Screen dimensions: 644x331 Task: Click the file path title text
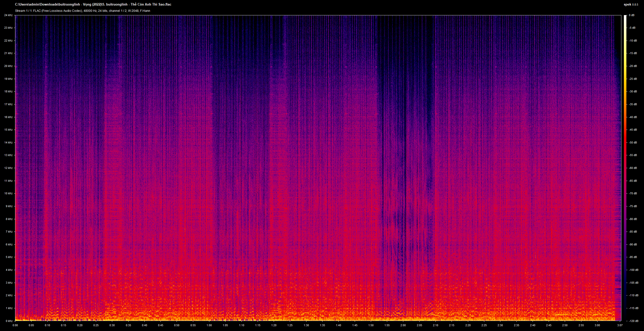pos(93,4)
